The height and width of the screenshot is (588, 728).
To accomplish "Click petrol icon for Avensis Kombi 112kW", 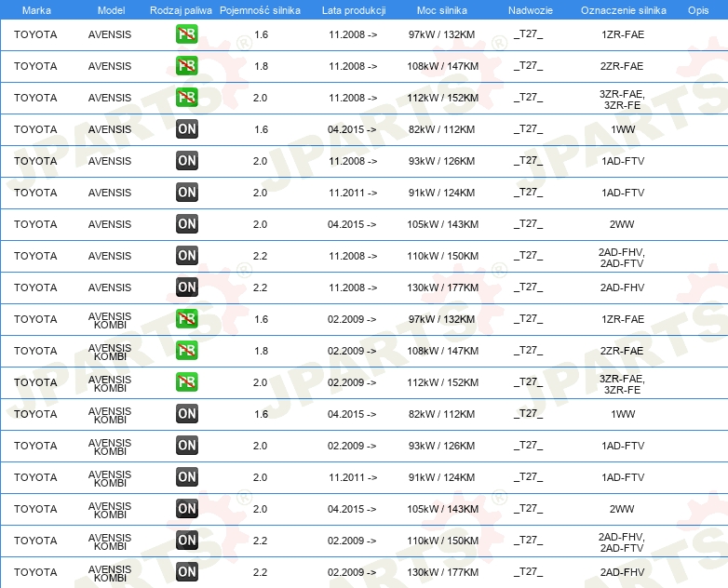I will 186,382.
